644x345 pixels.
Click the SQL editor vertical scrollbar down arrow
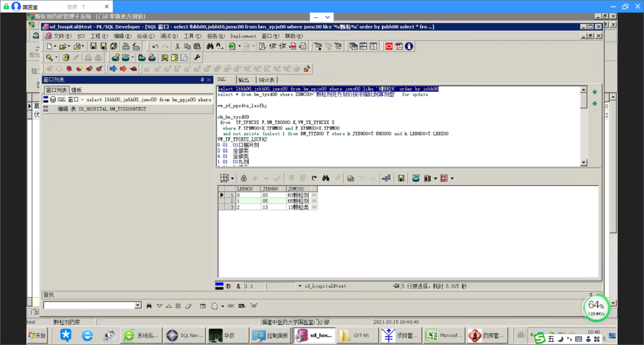(584, 162)
